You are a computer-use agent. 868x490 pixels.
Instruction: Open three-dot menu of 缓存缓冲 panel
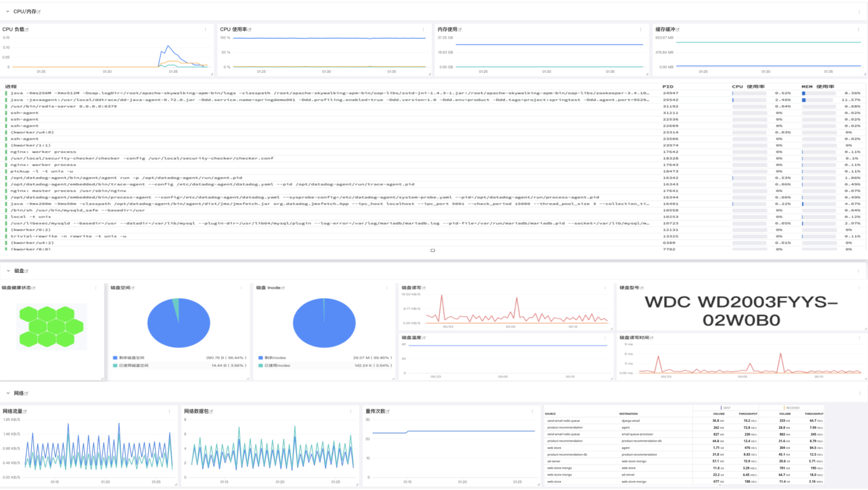pos(858,30)
